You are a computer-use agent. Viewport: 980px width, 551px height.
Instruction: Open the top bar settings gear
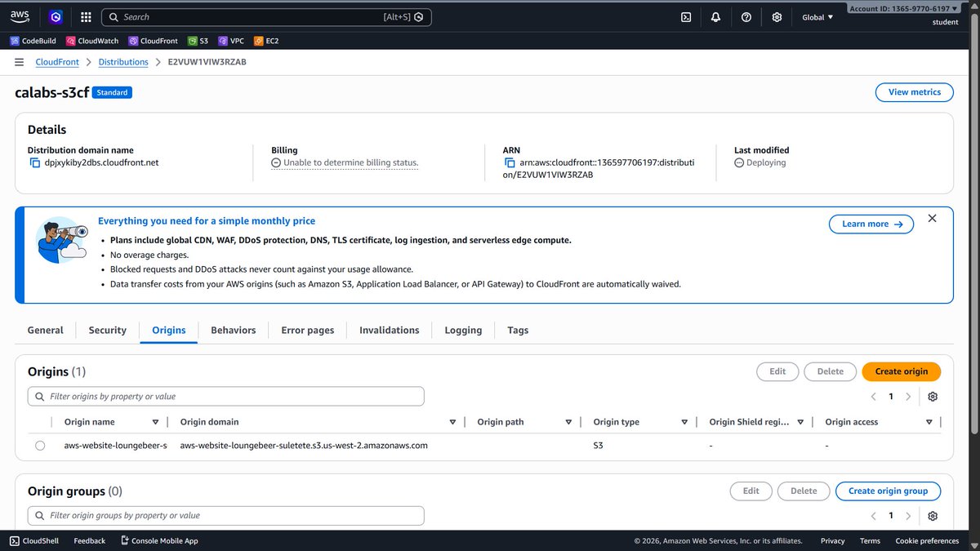click(x=777, y=16)
